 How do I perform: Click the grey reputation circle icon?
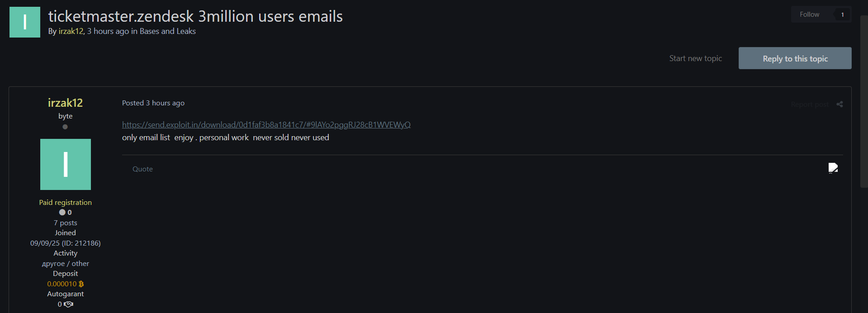[62, 213]
